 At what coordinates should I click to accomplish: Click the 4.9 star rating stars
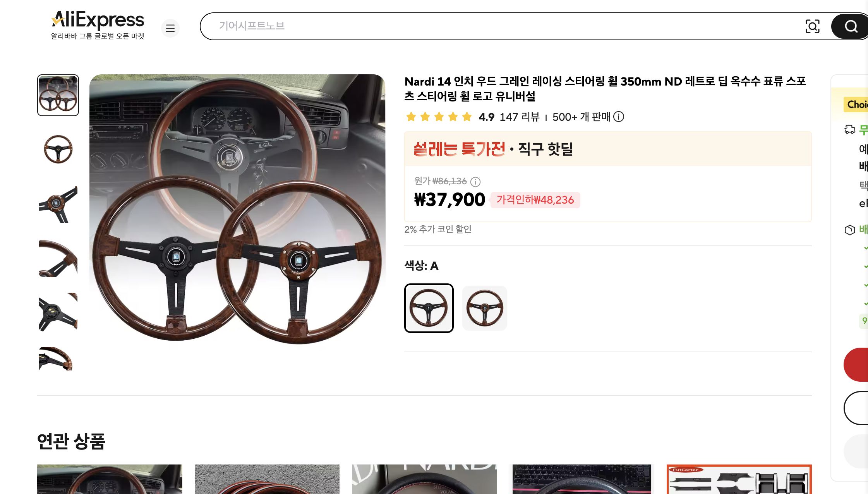[x=439, y=117]
